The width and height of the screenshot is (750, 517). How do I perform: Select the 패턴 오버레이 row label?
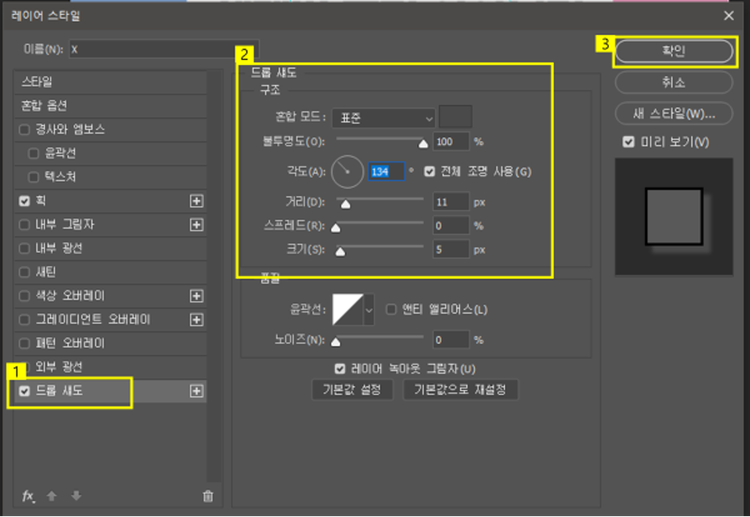[x=70, y=343]
